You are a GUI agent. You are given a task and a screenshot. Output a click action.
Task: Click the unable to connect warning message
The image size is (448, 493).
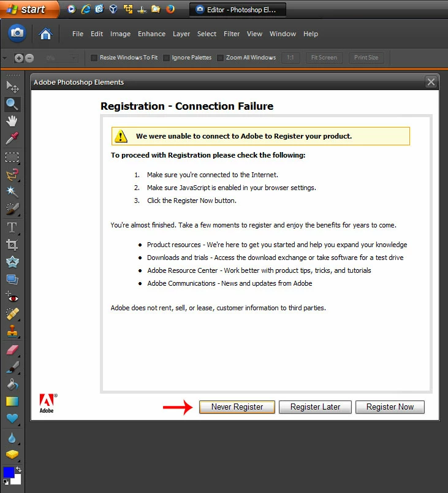260,136
